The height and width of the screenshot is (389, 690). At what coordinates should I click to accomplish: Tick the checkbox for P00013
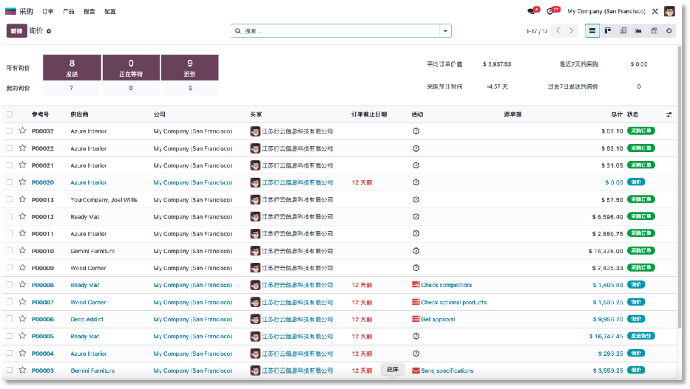[x=9, y=199]
